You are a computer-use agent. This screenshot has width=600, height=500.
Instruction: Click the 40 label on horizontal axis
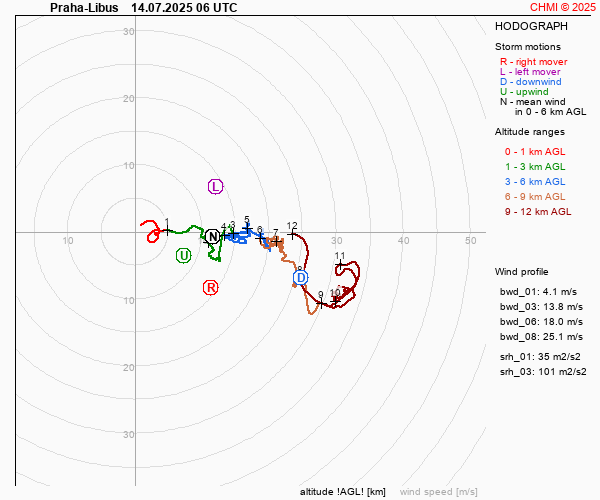click(404, 241)
